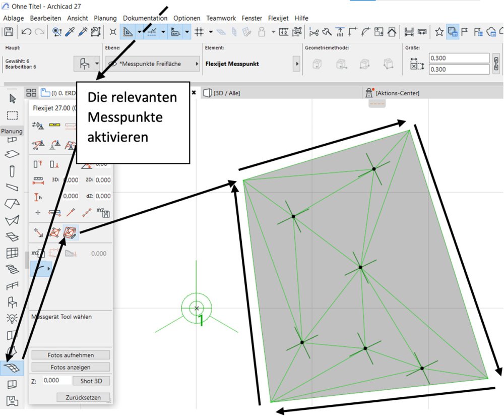The width and height of the screenshot is (504, 420).
Task: Choose the Zone tool in toolbox
Action: (x=12, y=385)
